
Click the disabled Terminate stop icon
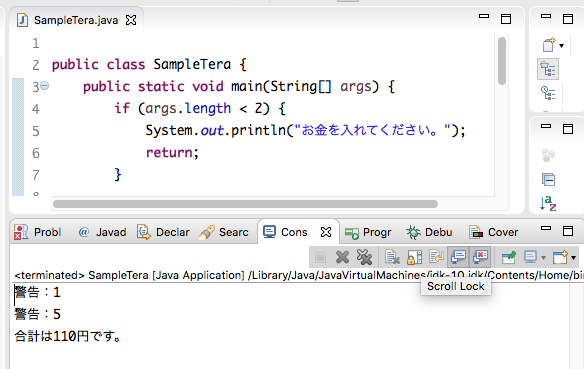tap(320, 257)
